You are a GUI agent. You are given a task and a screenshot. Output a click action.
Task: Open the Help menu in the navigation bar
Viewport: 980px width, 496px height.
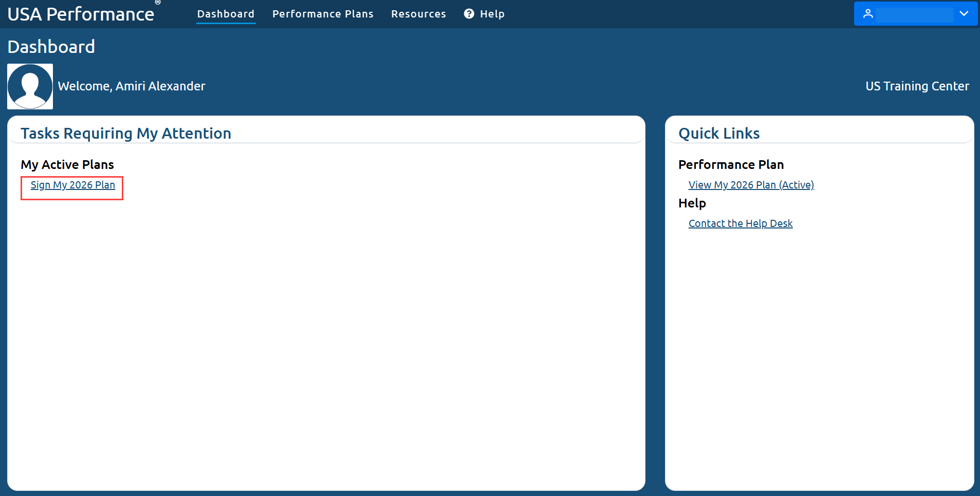tap(484, 14)
